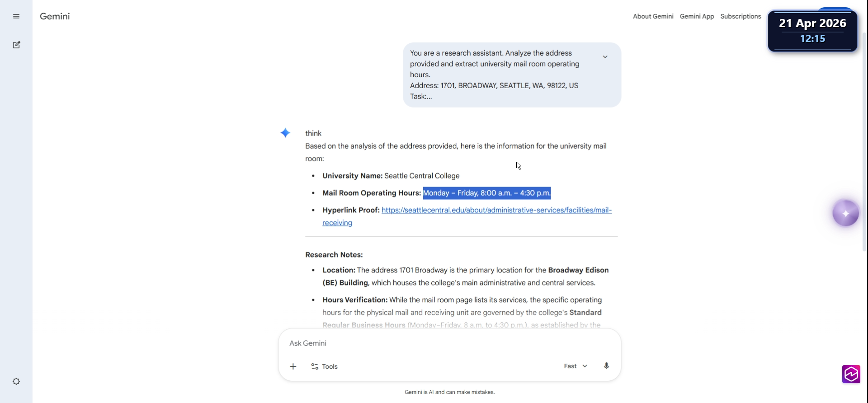Click the 'You are a research assistant' prompt text
The width and height of the screenshot is (868, 403).
coord(457,53)
